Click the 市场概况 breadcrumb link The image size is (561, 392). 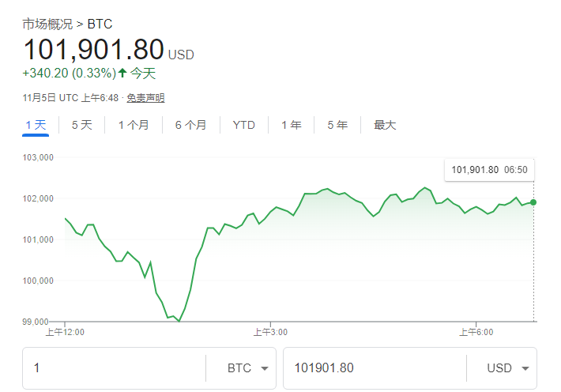(47, 24)
